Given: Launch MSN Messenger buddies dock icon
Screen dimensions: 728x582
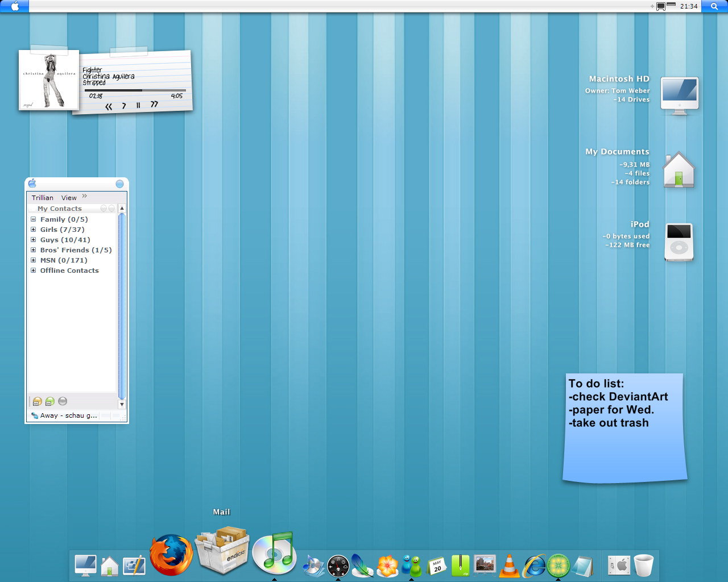Looking at the screenshot, I should [x=411, y=566].
